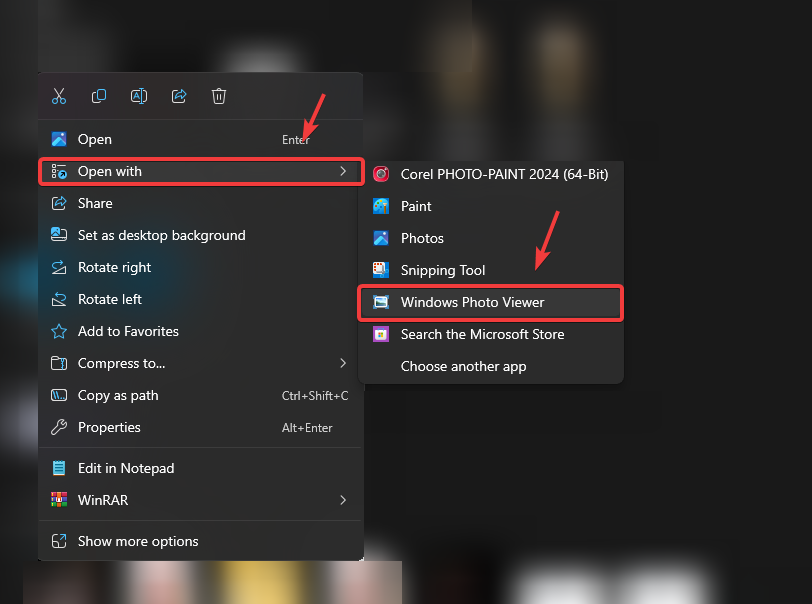Click the Photos app icon in submenu
This screenshot has width=812, height=604.
point(381,238)
